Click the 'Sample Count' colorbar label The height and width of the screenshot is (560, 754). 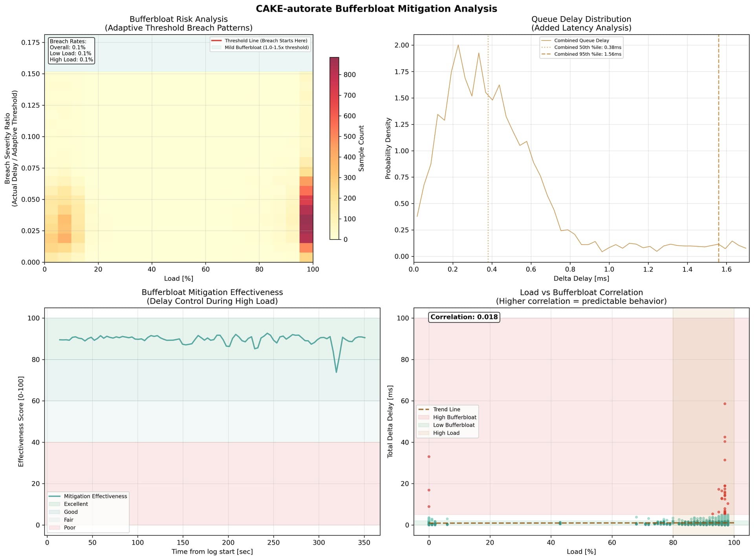point(361,148)
